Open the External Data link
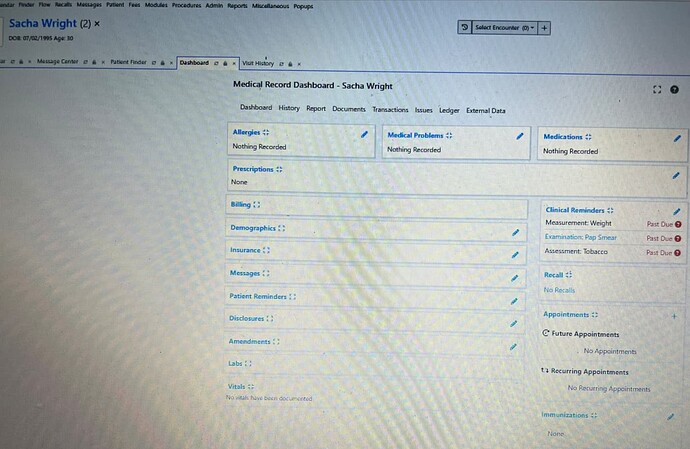Viewport: 690px width, 449px height. (486, 111)
